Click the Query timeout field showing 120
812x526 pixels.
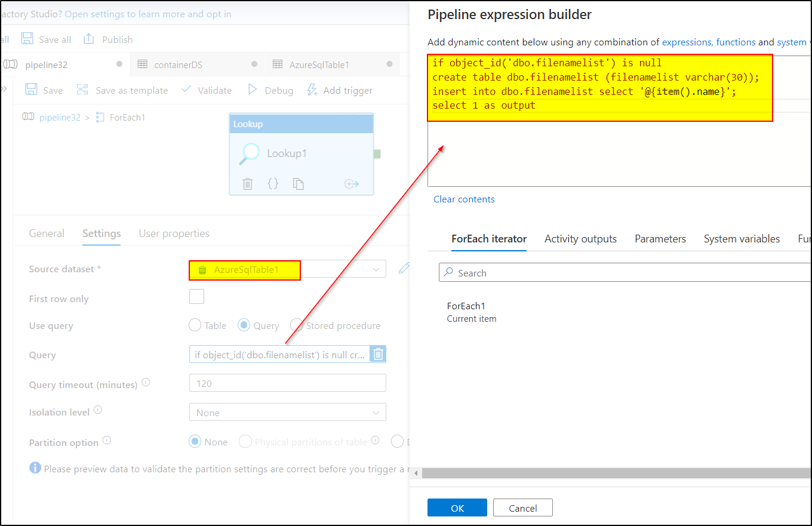pos(288,383)
